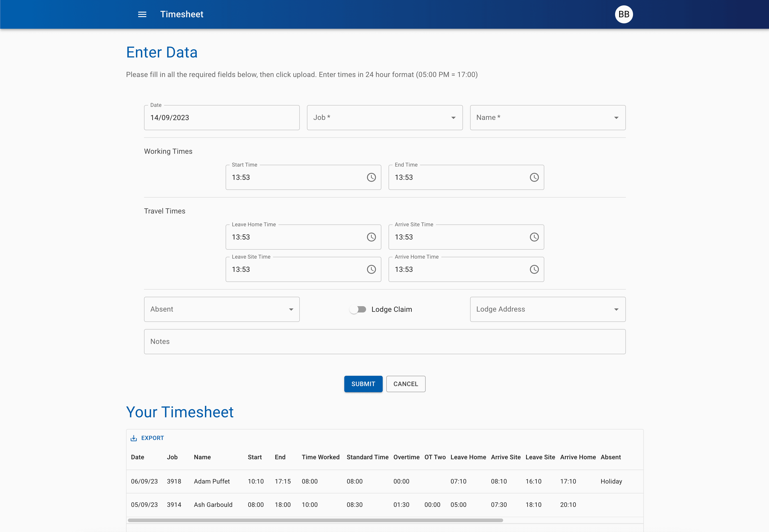Viewport: 769px width, 532px height.
Task: Open the hamburger navigation menu
Action: 142,14
